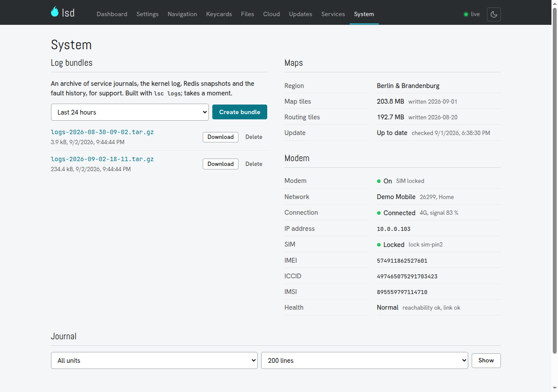Click the Show journal button
Screen dimensions: 558x392
[x=486, y=360]
